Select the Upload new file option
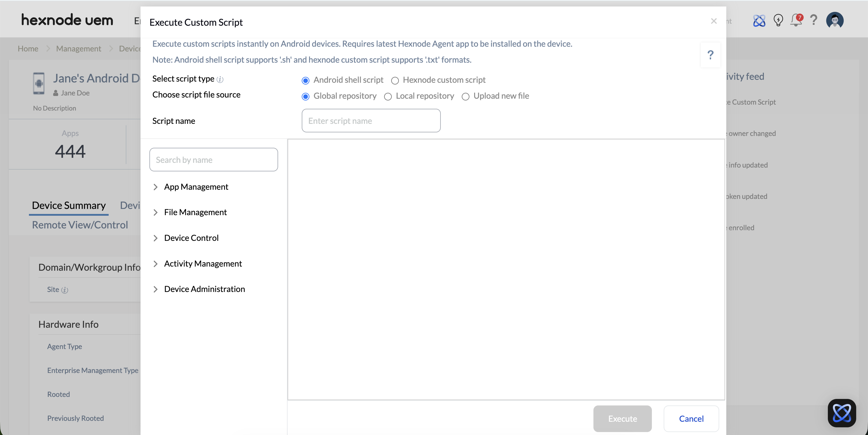 [465, 97]
